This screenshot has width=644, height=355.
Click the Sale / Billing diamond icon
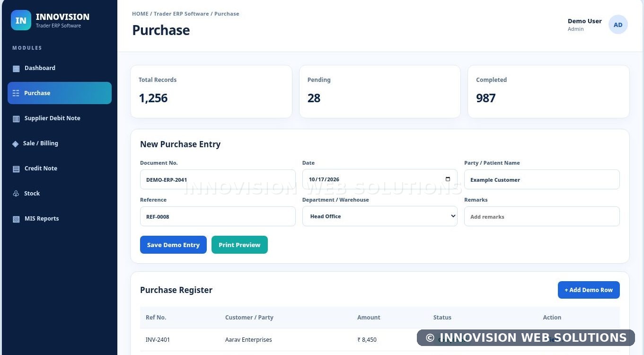click(x=16, y=143)
